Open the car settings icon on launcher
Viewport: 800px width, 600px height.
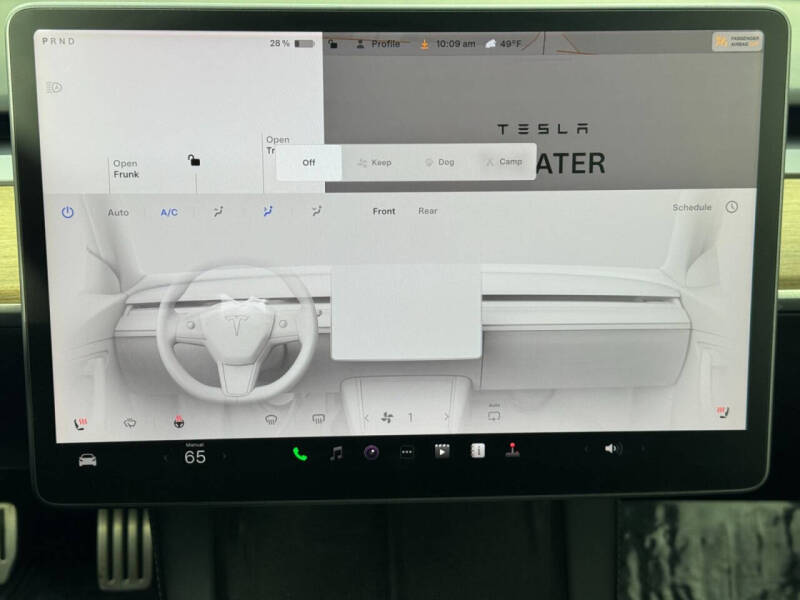pyautogui.click(x=86, y=456)
